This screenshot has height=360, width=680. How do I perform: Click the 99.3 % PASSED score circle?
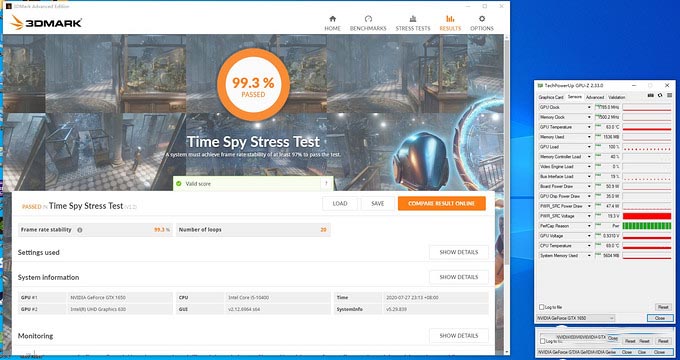pyautogui.click(x=253, y=84)
